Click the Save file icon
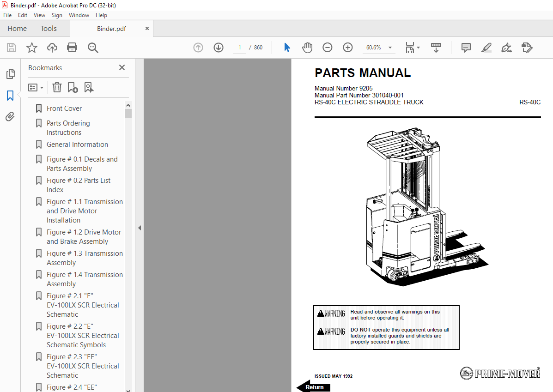This screenshot has height=392, width=553. coord(11,48)
